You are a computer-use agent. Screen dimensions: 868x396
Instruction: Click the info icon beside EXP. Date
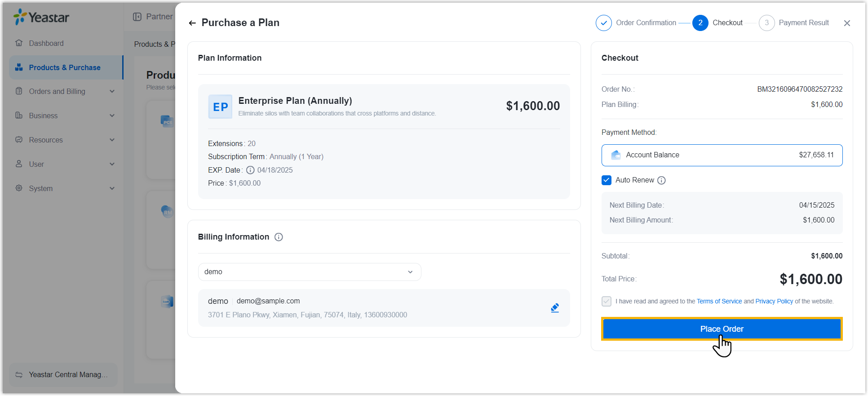pos(250,170)
